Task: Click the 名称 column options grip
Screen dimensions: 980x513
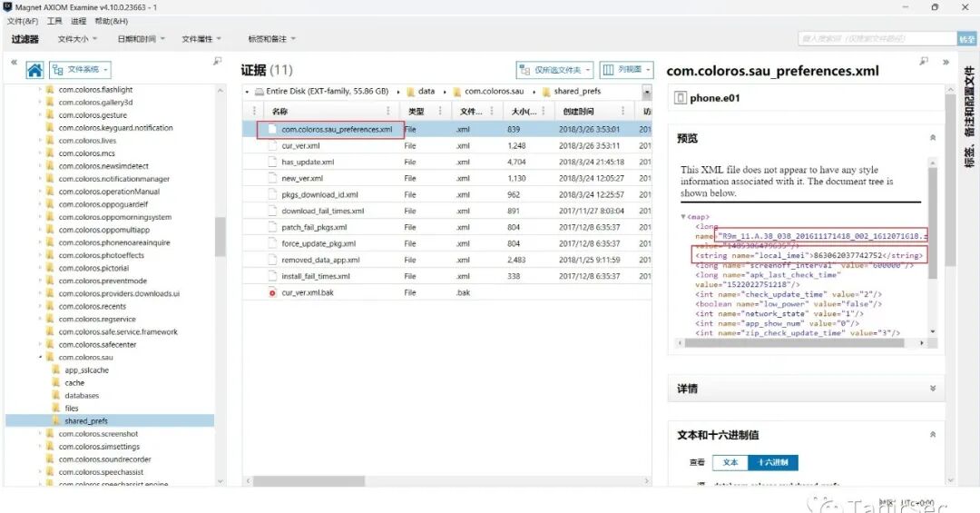Action: [x=388, y=112]
